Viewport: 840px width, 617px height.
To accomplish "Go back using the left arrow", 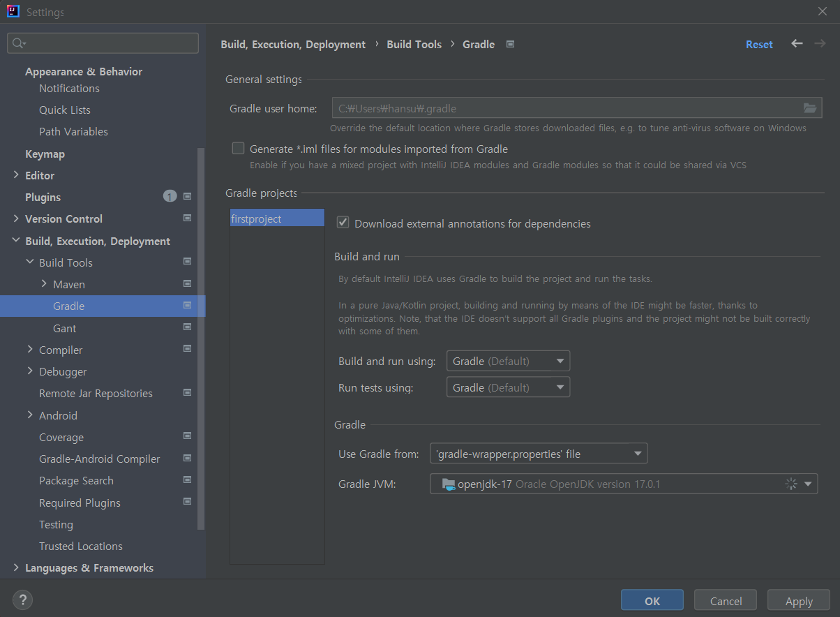I will [x=797, y=44].
